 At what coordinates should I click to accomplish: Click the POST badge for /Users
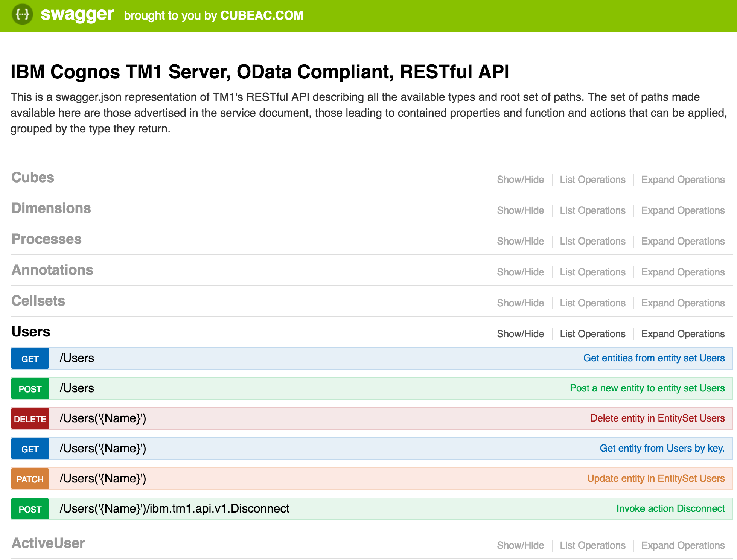[x=30, y=388]
